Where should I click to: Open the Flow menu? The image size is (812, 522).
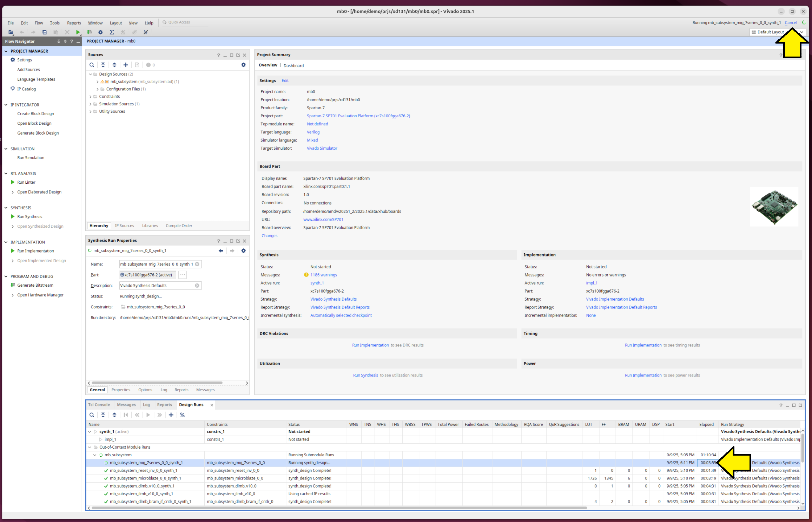(x=39, y=23)
